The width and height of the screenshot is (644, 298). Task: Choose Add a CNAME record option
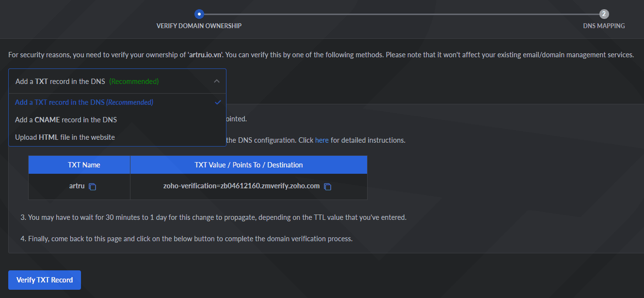(117, 120)
